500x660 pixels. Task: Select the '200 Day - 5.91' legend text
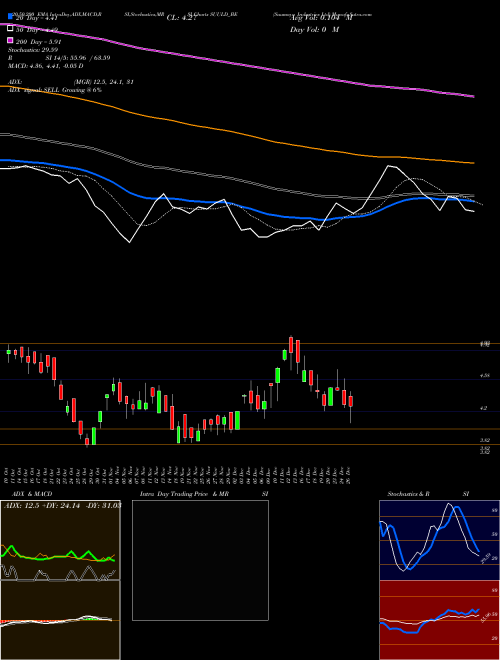[x=39, y=42]
